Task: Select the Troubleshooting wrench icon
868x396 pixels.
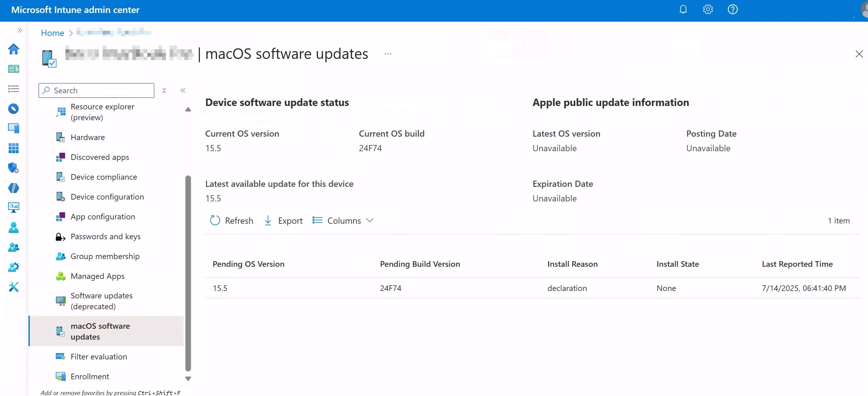Action: click(x=13, y=287)
